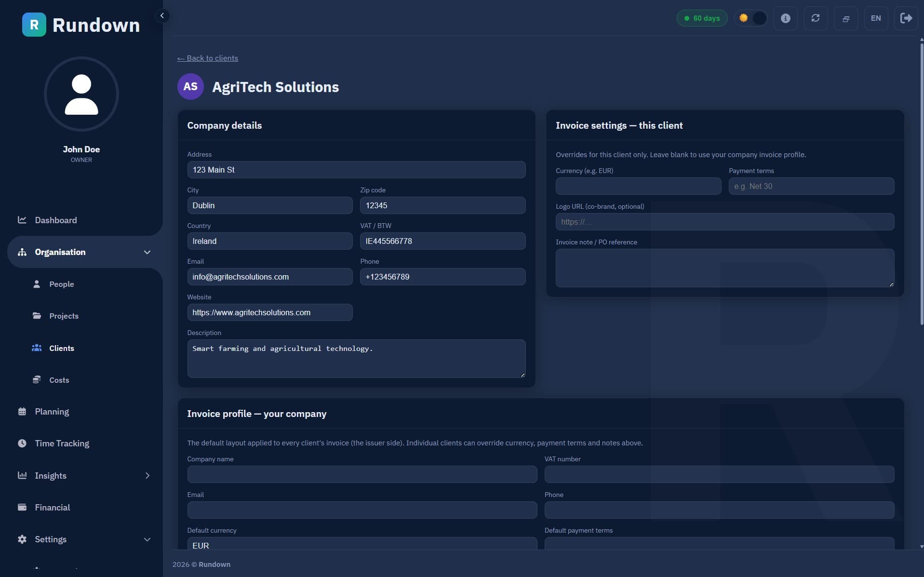Collapse the sidebar with the chevron button
The image size is (924, 577).
tap(162, 16)
